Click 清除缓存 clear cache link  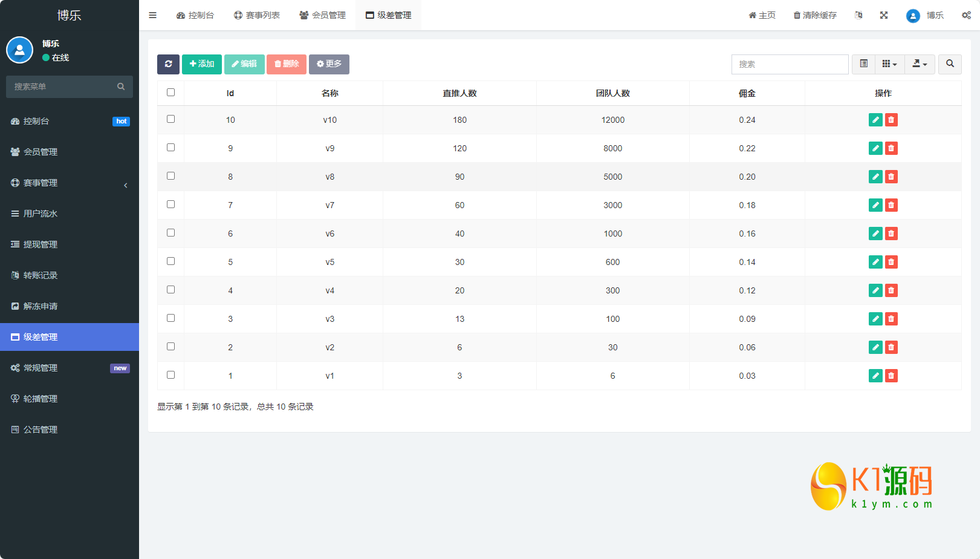[x=815, y=15]
